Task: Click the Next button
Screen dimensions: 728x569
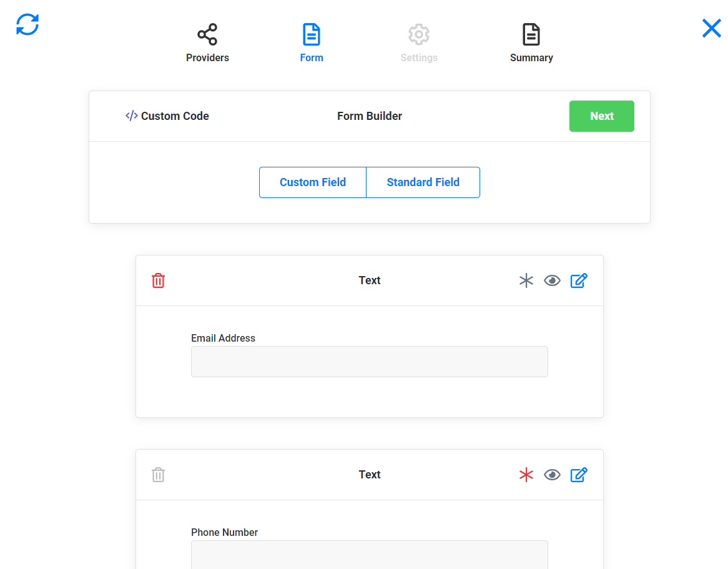Action: point(601,116)
